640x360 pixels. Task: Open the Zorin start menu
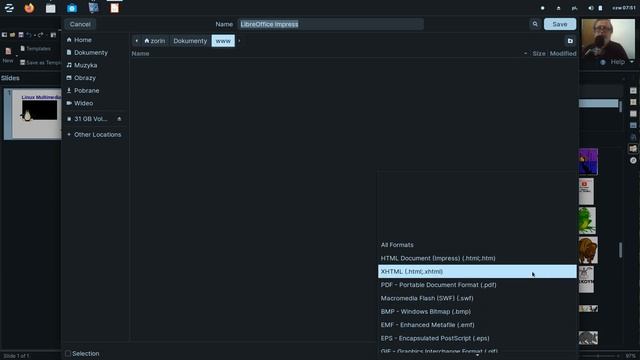click(x=9, y=8)
